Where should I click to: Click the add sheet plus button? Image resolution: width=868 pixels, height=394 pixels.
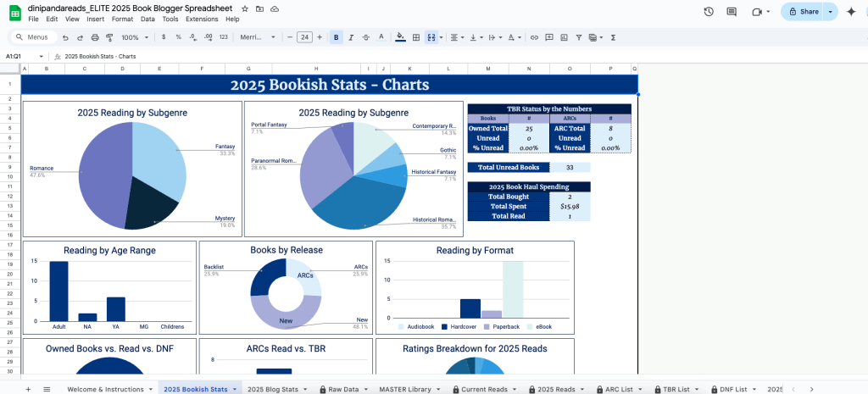coord(28,389)
